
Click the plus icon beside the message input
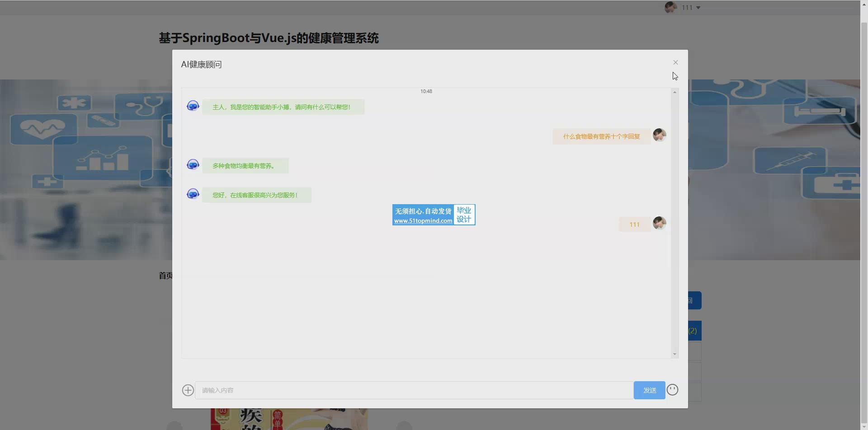pyautogui.click(x=188, y=390)
